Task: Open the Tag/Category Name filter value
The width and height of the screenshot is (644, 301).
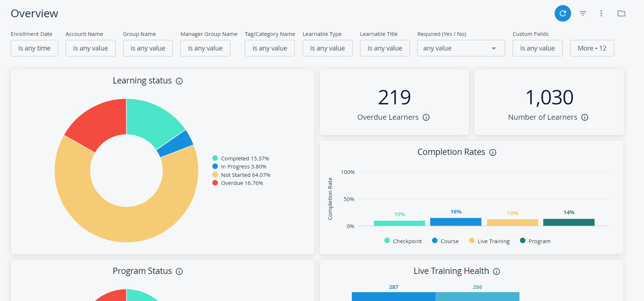Action: [x=270, y=48]
